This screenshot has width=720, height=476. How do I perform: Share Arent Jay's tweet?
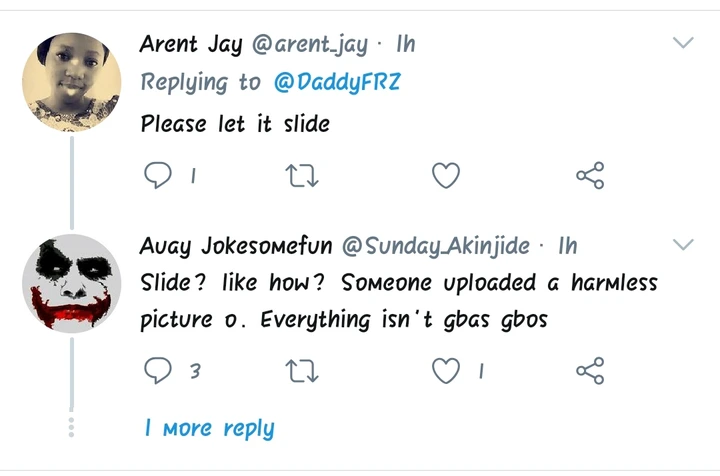click(x=590, y=176)
